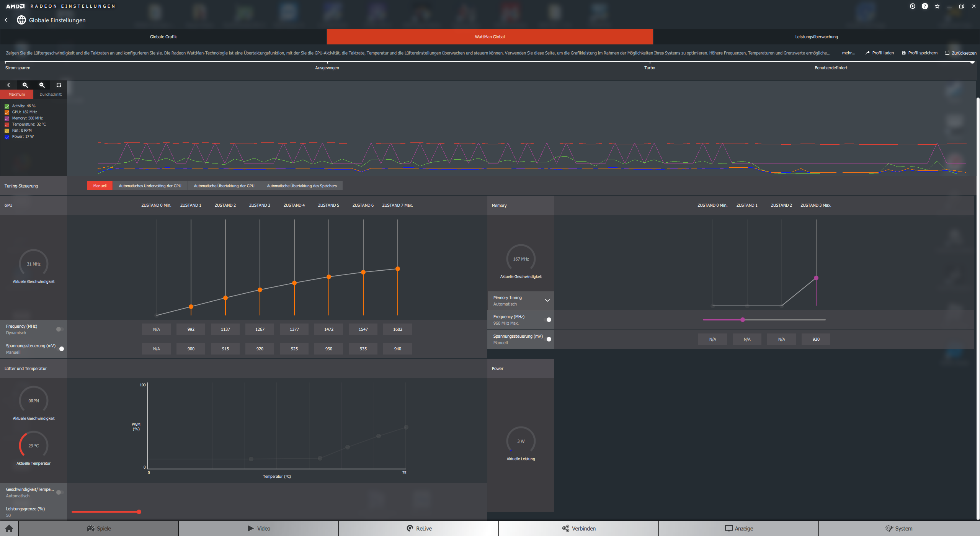The width and height of the screenshot is (980, 536).
Task: Go to home screen icon
Action: 9,528
